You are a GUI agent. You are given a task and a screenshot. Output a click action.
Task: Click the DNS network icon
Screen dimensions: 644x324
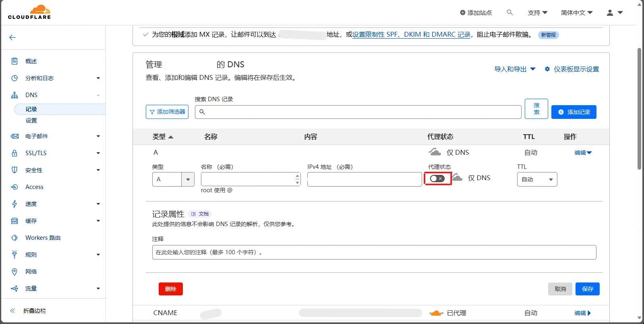[x=14, y=95]
